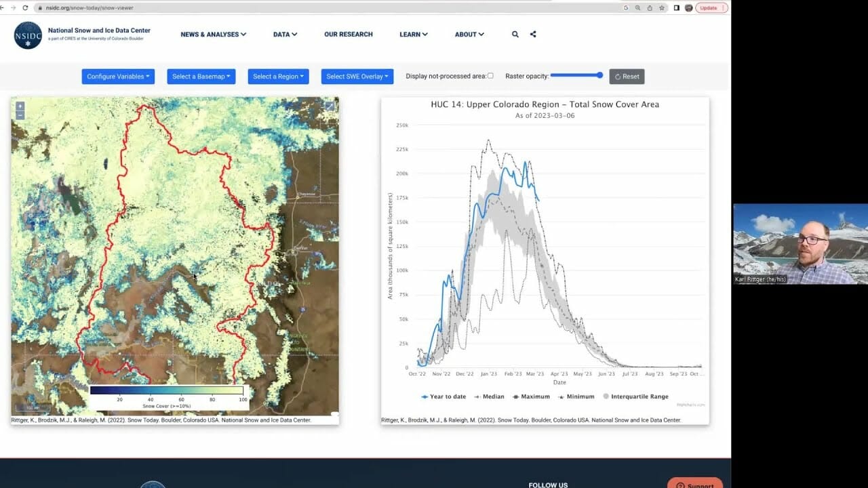Click the browser share page icon
This screenshot has width=868, height=488.
point(650,7)
